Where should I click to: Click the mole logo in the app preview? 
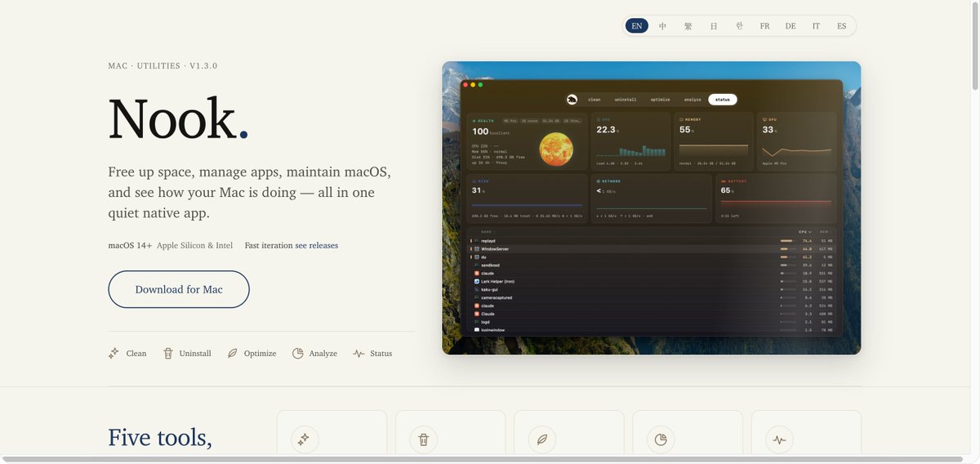pos(572,100)
